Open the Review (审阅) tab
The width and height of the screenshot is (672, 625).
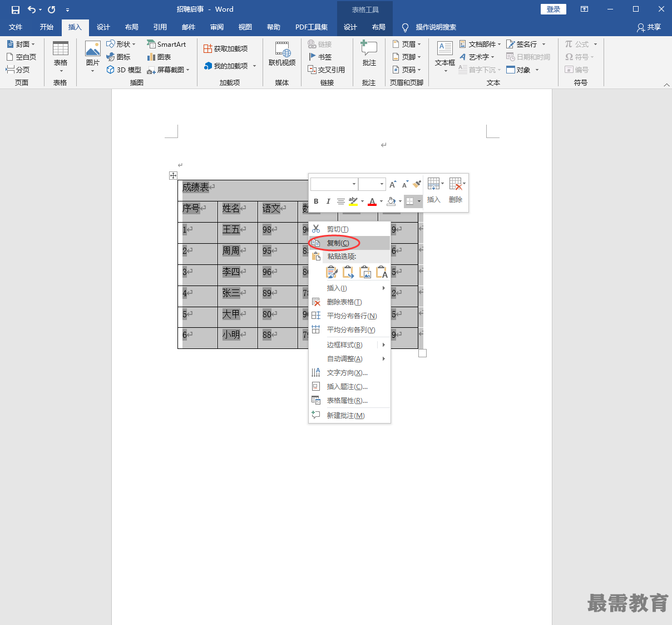click(x=217, y=27)
